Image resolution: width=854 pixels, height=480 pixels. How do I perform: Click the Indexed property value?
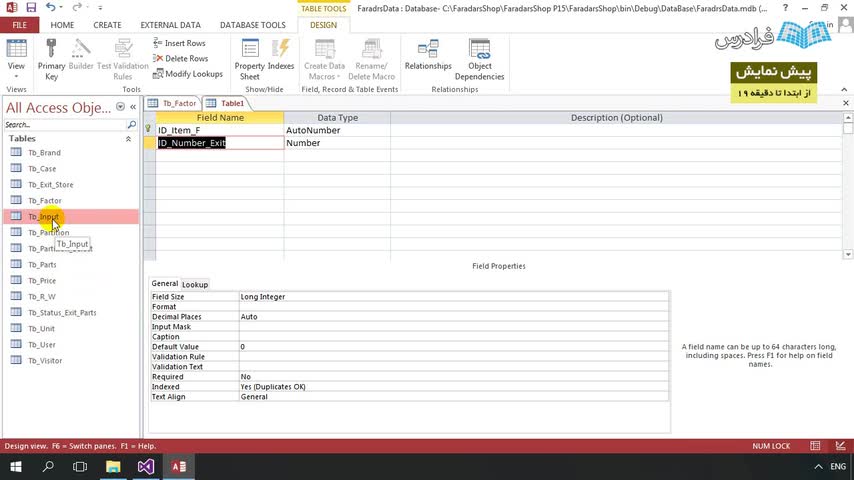454,387
